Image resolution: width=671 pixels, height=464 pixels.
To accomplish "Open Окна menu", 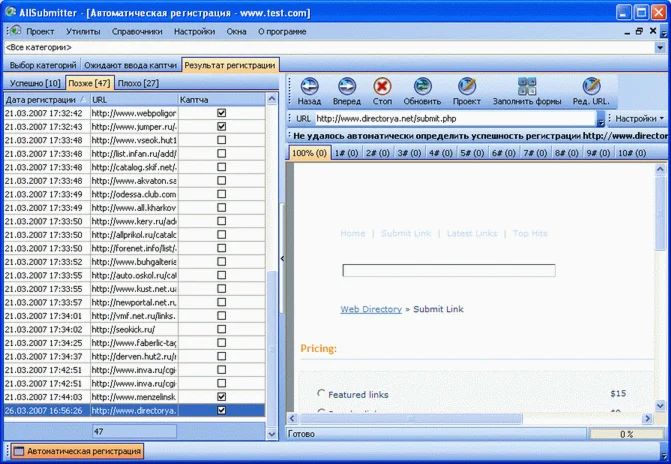I will click(x=236, y=32).
